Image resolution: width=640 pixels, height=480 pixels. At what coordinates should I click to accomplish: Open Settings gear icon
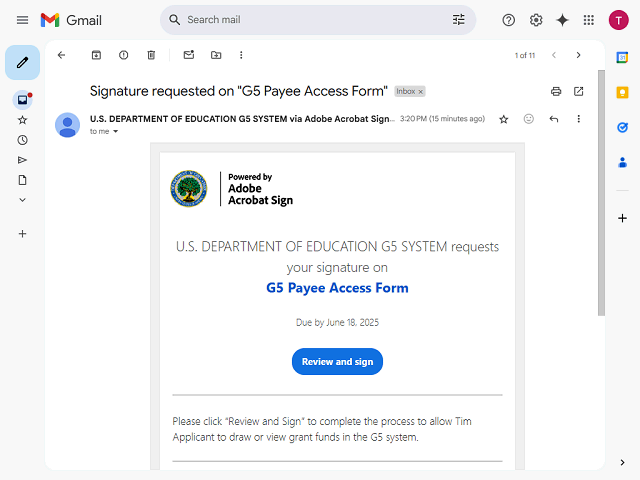click(x=536, y=20)
